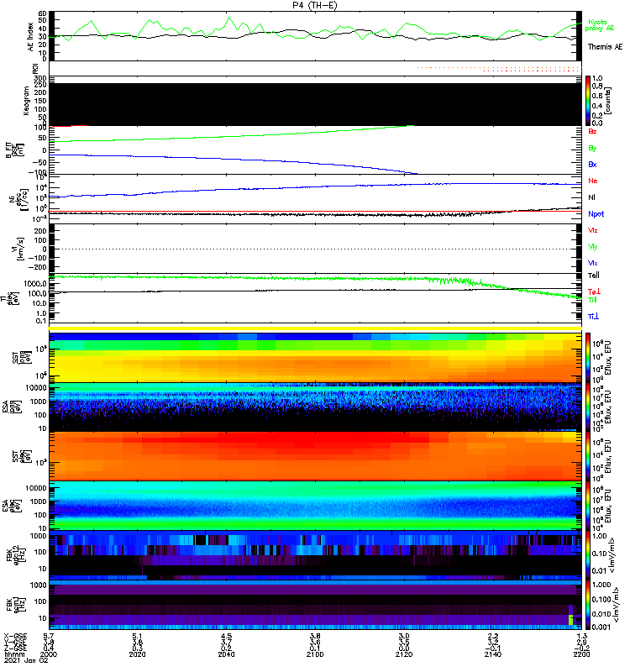The image size is (630, 672).
Task: Click the Keogram counts color bar
Action: pos(588,101)
